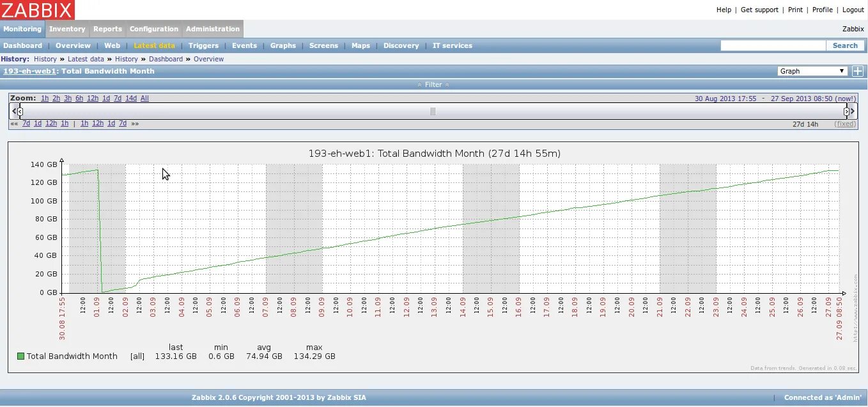Open the Graph view dropdown
The image size is (868, 407).
coord(812,71)
